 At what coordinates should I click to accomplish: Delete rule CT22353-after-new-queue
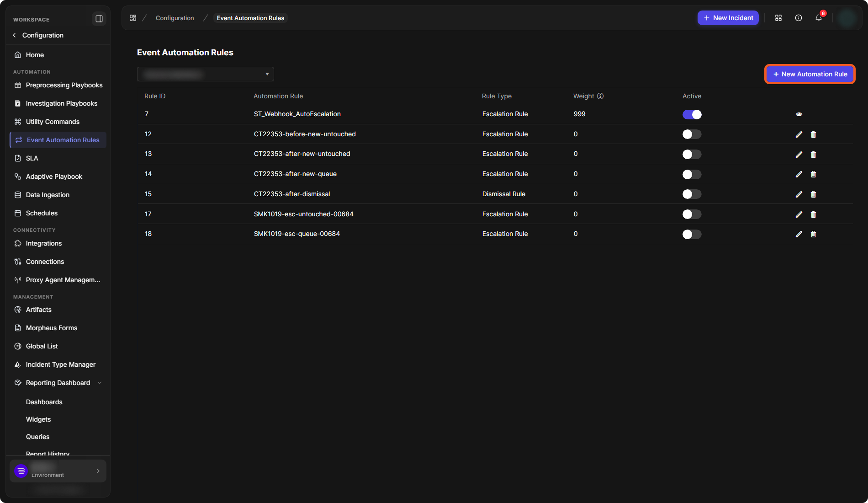[x=814, y=174]
